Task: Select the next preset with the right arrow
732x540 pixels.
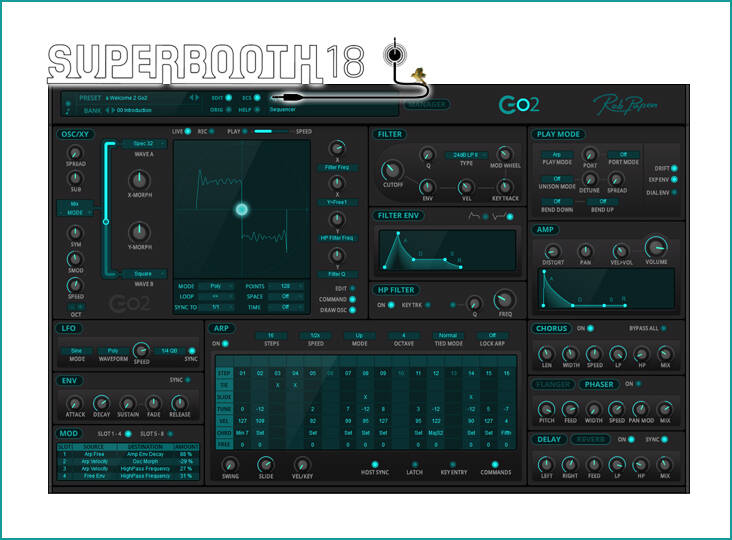Action: pos(197,98)
